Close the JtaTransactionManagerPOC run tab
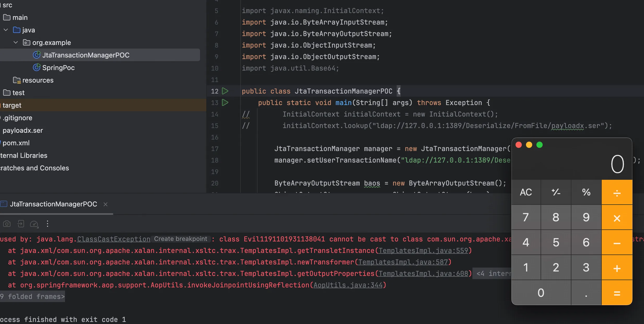The height and width of the screenshot is (324, 644). tap(106, 204)
